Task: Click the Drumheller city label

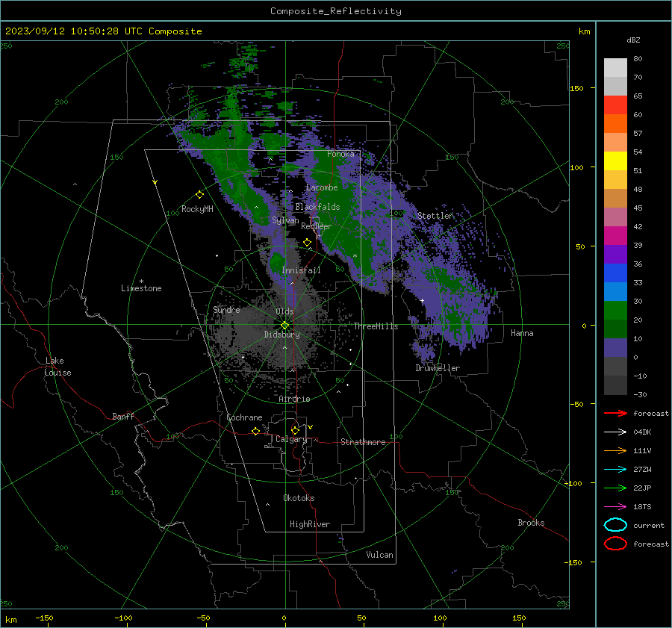Action: [438, 368]
